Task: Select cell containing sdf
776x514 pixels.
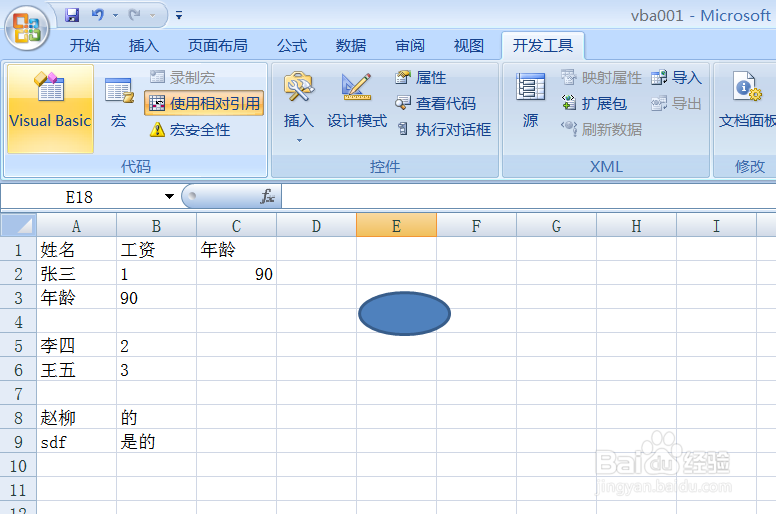Action: 77,442
